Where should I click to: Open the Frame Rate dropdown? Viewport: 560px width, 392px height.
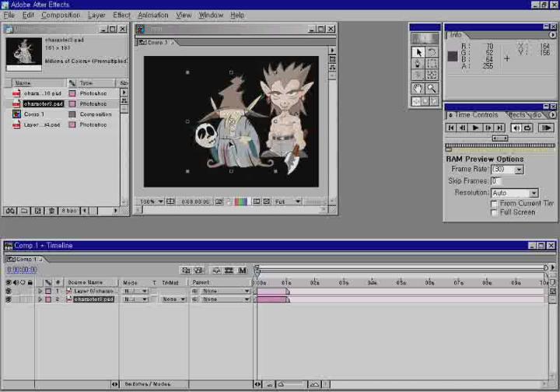point(507,170)
